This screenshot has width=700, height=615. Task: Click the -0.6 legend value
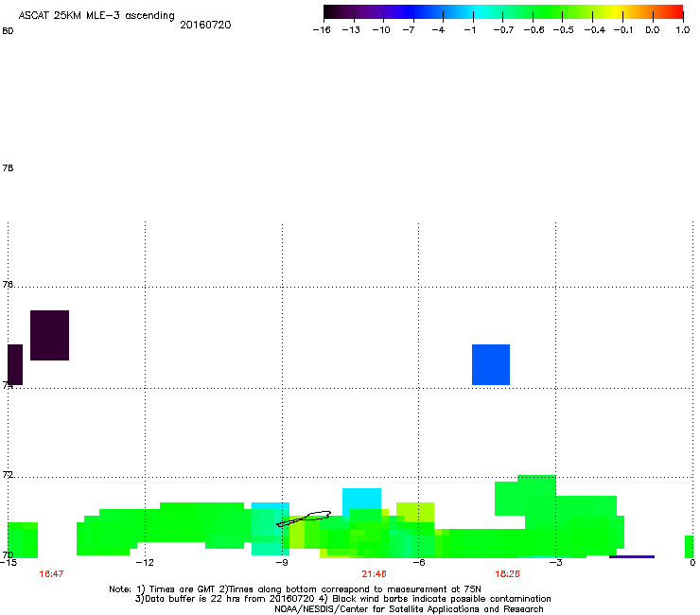click(x=534, y=30)
